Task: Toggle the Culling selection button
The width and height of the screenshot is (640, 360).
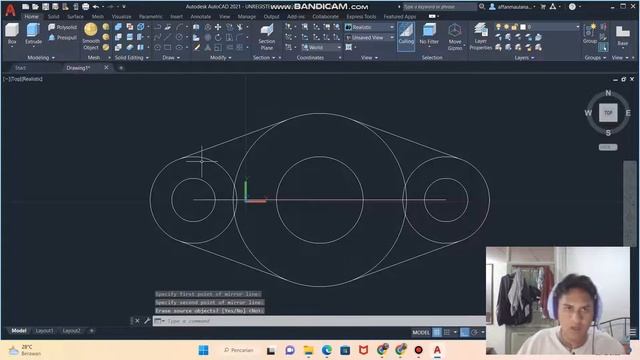Action: [x=406, y=36]
